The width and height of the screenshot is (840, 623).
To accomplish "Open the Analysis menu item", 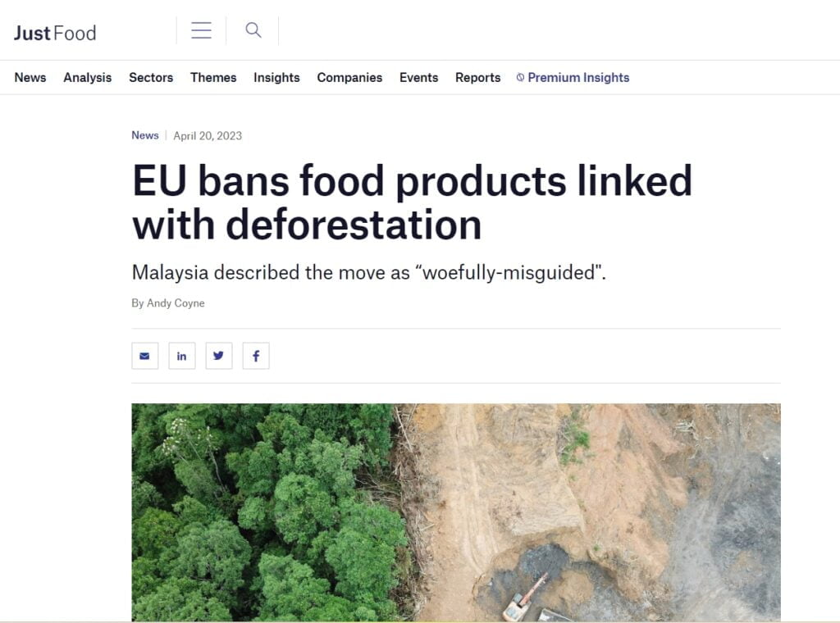I will point(87,77).
